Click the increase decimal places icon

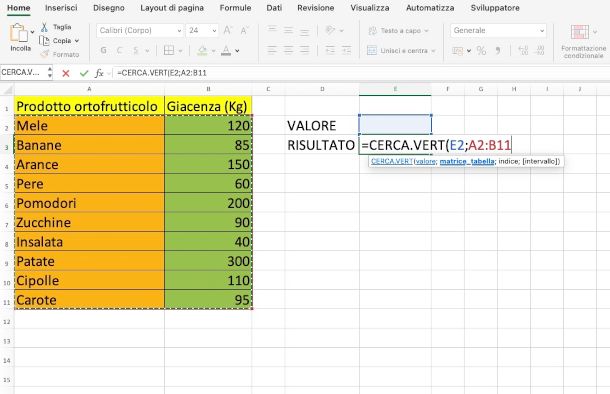(x=523, y=51)
